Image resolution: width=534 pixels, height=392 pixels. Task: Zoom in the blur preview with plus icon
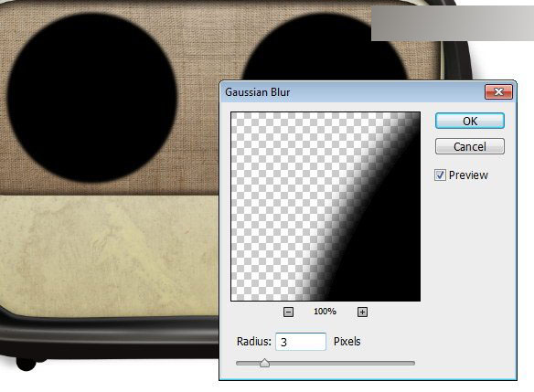pos(362,312)
